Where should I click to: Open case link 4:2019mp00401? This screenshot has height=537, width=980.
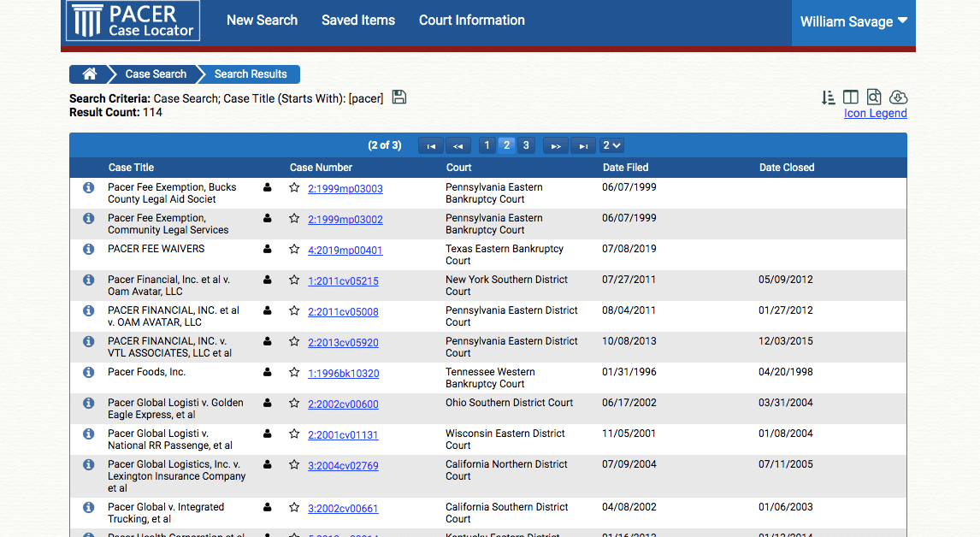click(x=345, y=250)
